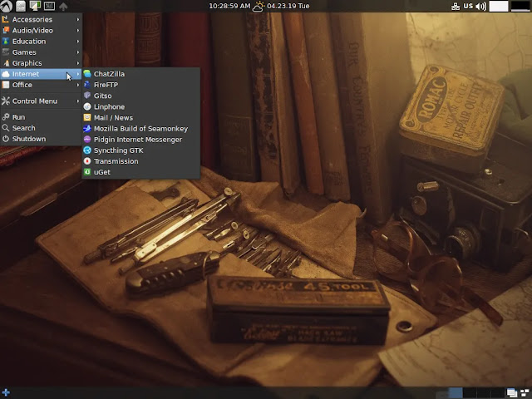The width and height of the screenshot is (532, 399).
Task: Click the FireFTP blue icon
Action: tap(87, 85)
